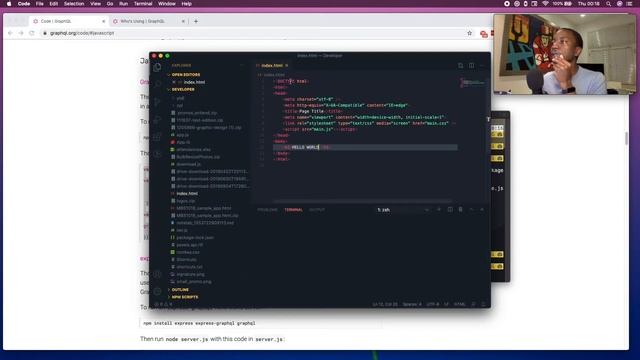640x360 pixels.
Task: Select the TERMINAL panel tab
Action: pos(293,210)
